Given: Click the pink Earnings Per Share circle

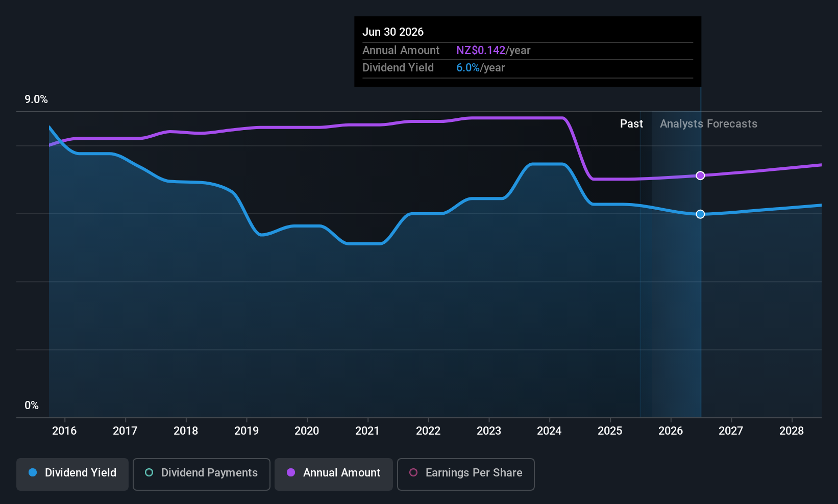Looking at the screenshot, I should 413,472.
